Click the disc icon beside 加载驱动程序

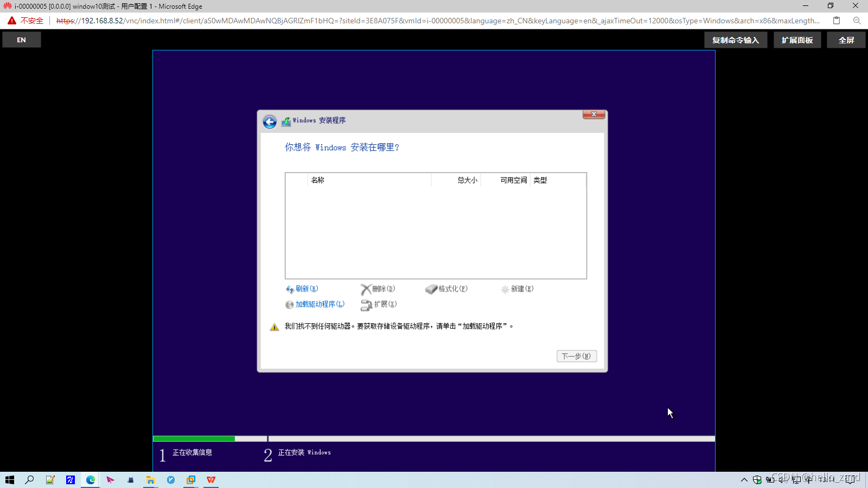click(x=290, y=305)
